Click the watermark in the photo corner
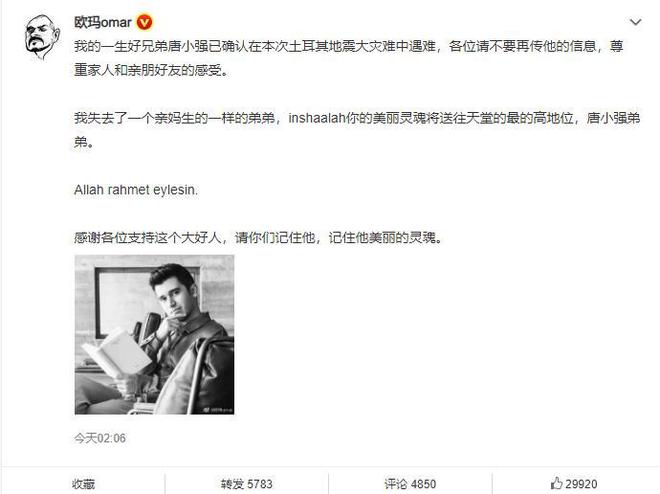Viewport: 660px width, 494px height. tap(218, 409)
